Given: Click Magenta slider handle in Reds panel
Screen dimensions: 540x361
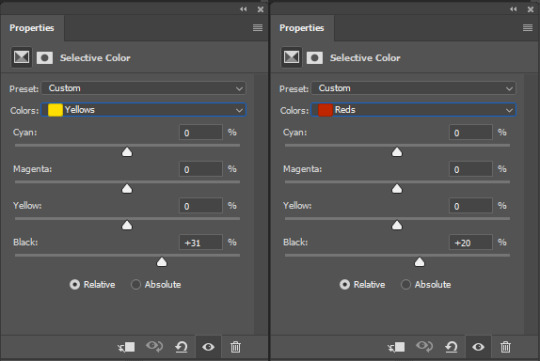Looking at the screenshot, I should [397, 188].
